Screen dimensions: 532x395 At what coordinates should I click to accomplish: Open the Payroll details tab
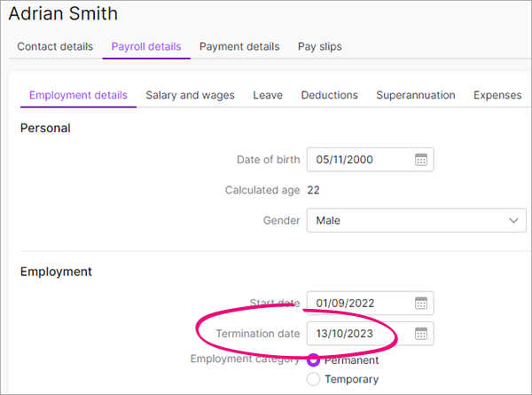tap(146, 46)
